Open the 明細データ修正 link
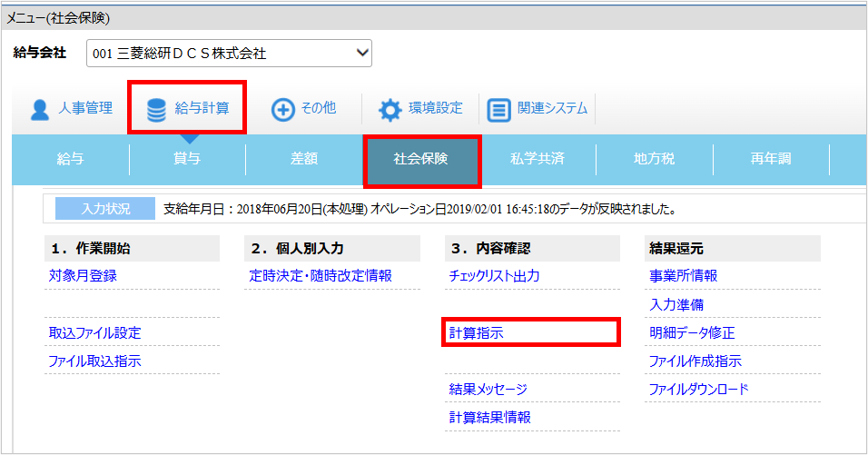The height and width of the screenshot is (455, 868). tap(692, 332)
